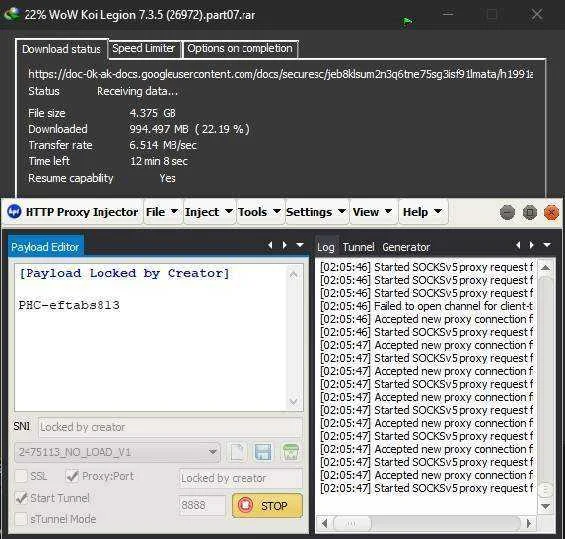Click payload text area scroll up arrow
The height and width of the screenshot is (539, 565).
click(x=293, y=275)
